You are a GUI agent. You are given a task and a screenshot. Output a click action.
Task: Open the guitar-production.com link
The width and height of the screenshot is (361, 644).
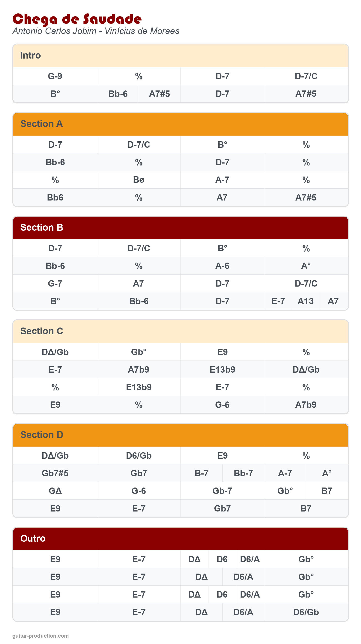(x=41, y=636)
